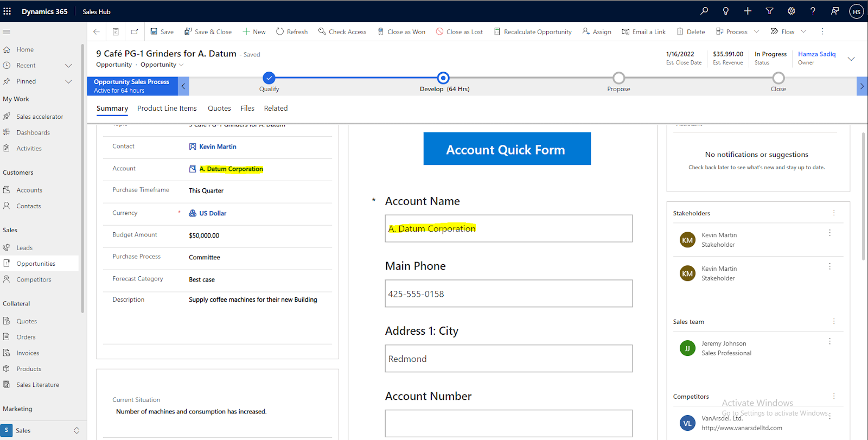
Task: Assign the opportunity record
Action: pos(597,31)
